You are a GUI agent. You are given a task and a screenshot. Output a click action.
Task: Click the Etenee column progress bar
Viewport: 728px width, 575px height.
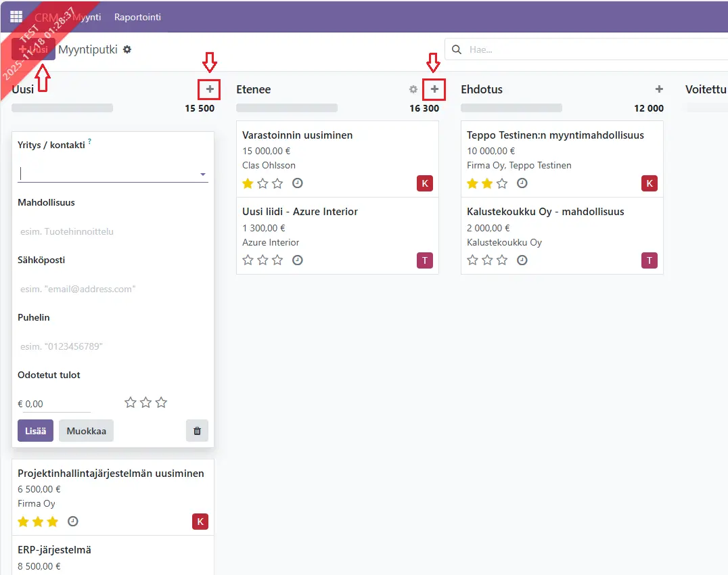[x=287, y=108]
